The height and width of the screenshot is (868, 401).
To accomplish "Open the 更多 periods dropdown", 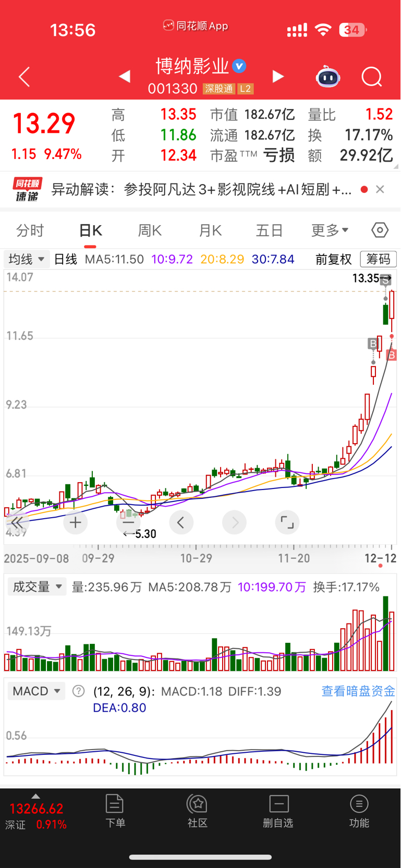I will [x=330, y=230].
